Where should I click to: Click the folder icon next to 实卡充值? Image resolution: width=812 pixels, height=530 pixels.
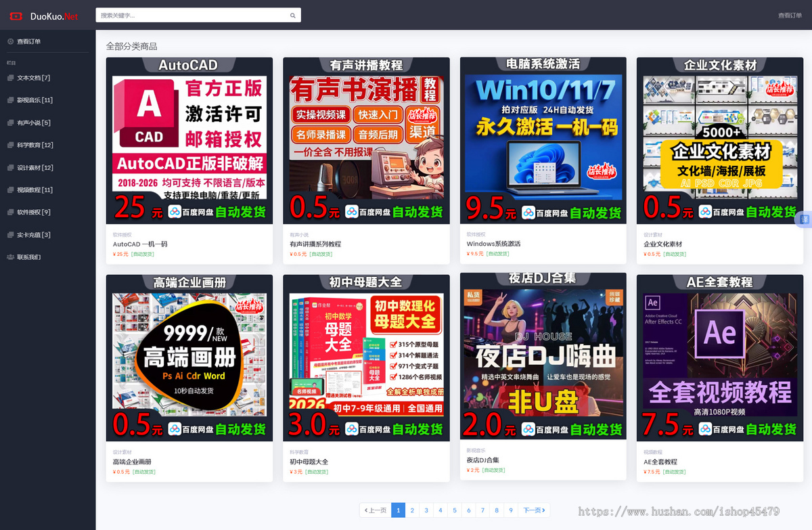click(10, 235)
